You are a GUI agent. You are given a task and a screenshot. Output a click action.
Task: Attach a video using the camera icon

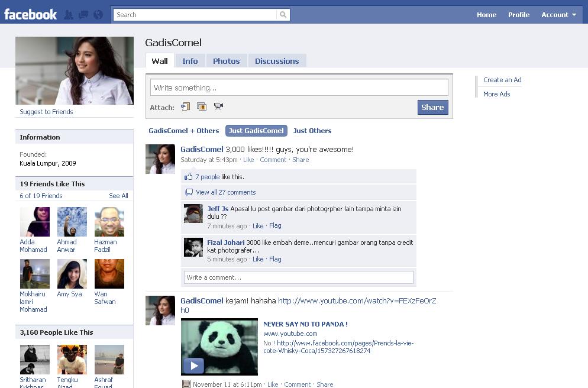click(219, 106)
